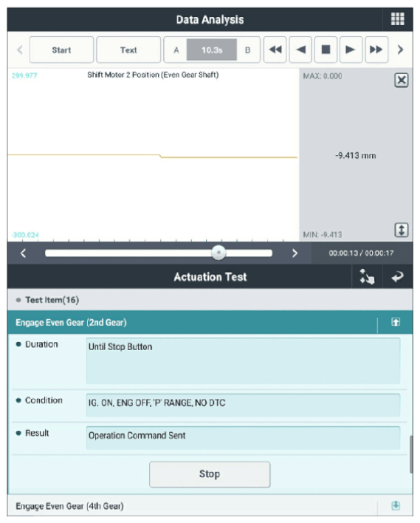Screen dimensions: 420x523
Task: Click the step backward playback button
Action: point(300,49)
